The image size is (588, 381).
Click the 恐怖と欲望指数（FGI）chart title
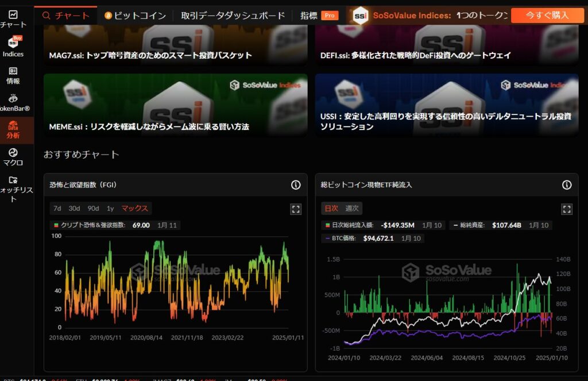point(83,184)
